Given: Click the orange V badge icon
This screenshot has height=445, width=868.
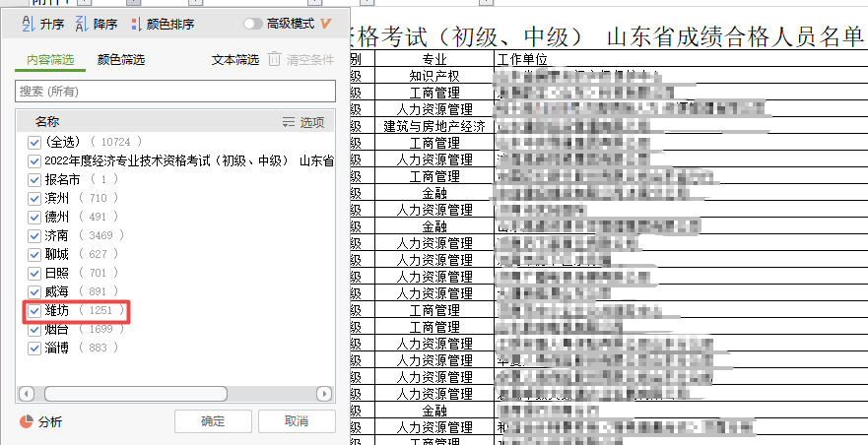Looking at the screenshot, I should 325,24.
